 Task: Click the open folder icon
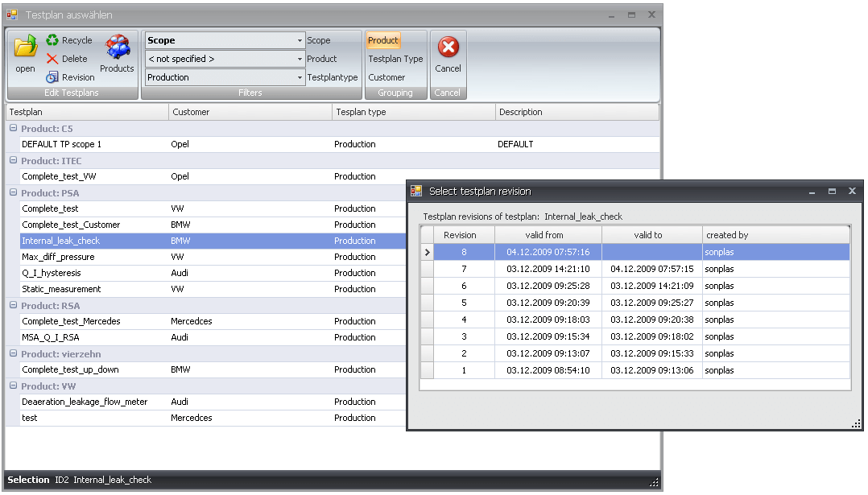(x=26, y=47)
